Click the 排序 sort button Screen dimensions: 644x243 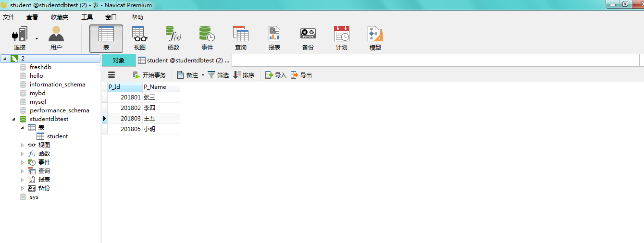244,75
